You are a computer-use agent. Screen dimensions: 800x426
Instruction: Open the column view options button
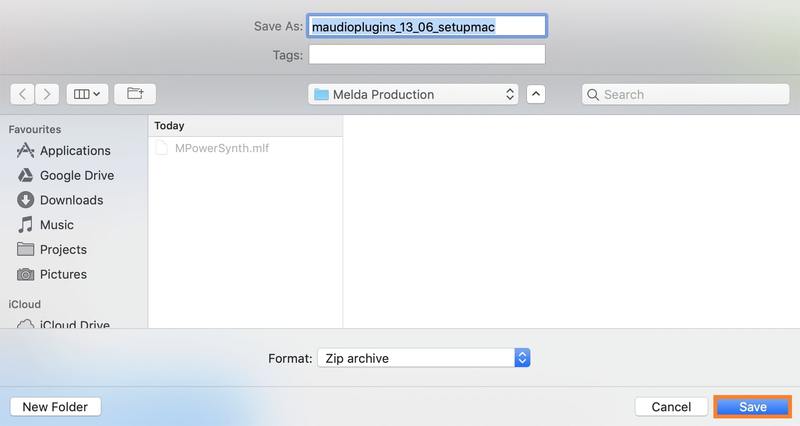(x=85, y=94)
